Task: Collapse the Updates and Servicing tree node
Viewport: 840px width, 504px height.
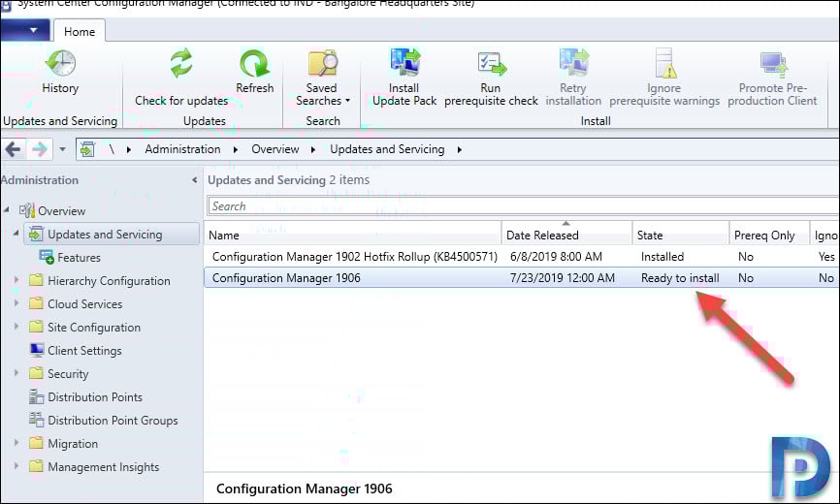Action: [x=16, y=233]
